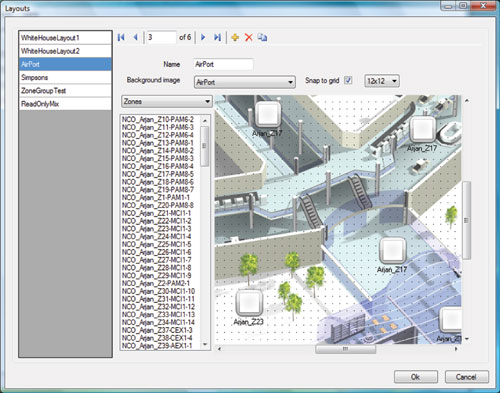500x393 pixels.
Task: Click the zone list scroll down arrow
Action: click(205, 345)
